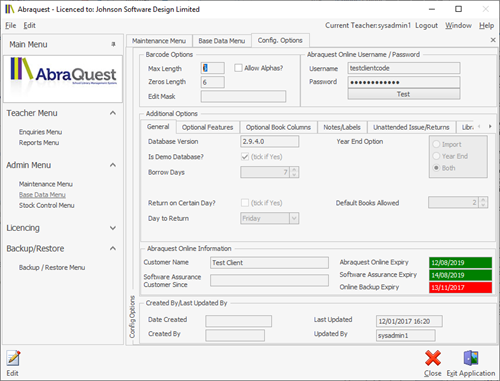This screenshot has width=500, height=381.
Task: Open the Edit menu in menu bar
Action: point(29,25)
